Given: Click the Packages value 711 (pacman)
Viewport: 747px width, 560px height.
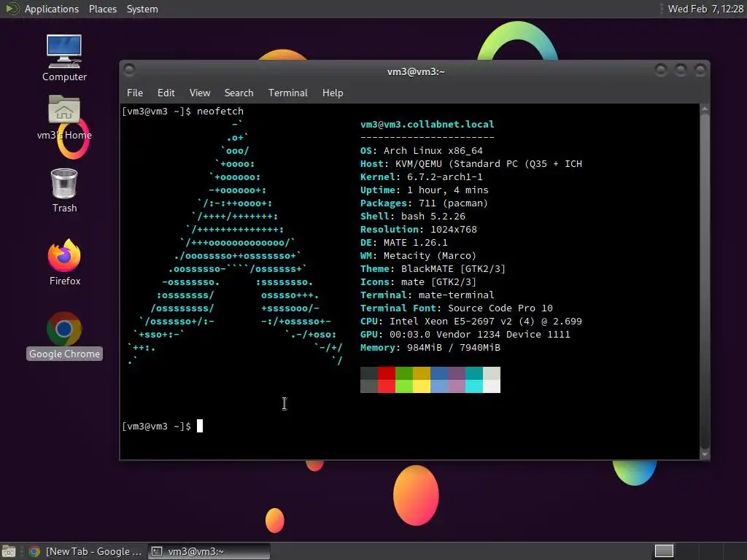Looking at the screenshot, I should [x=453, y=203].
